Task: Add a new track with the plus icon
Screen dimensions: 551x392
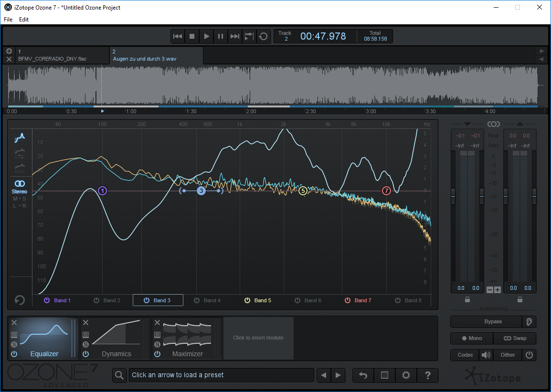Action: pos(9,51)
